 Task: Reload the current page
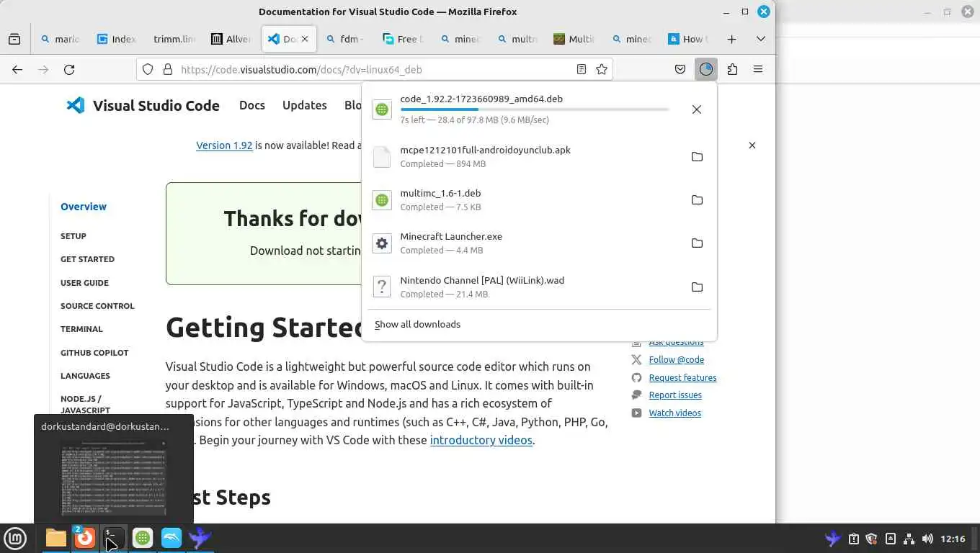pos(69,69)
